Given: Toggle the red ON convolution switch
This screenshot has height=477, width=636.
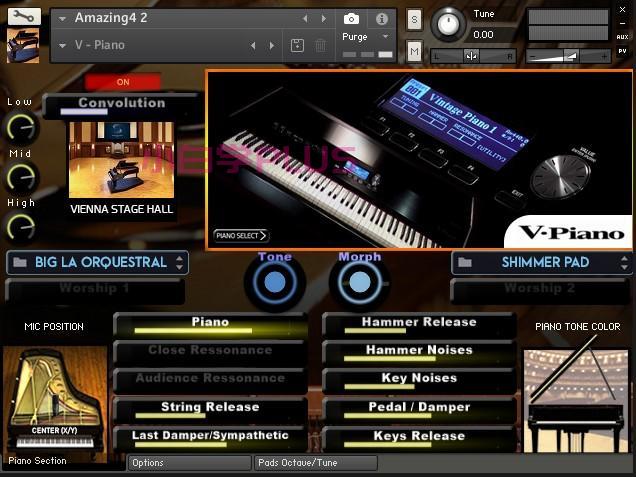Looking at the screenshot, I should click(x=123, y=82).
